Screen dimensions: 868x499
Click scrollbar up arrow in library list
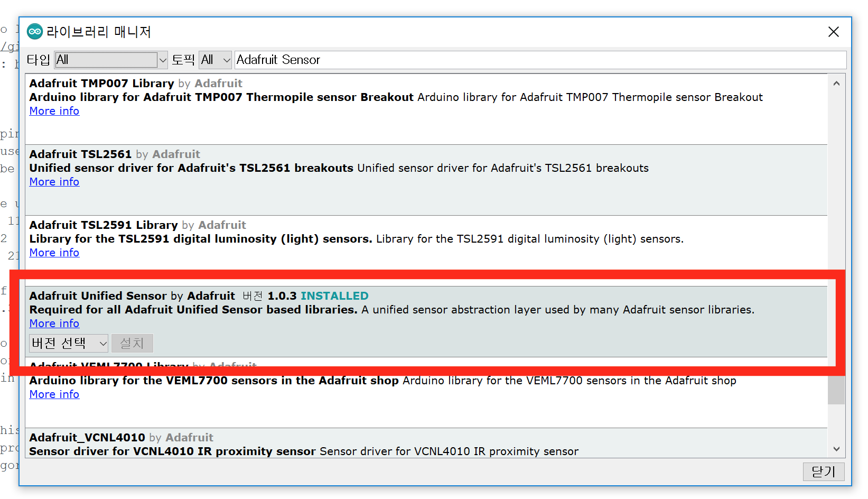[x=836, y=84]
